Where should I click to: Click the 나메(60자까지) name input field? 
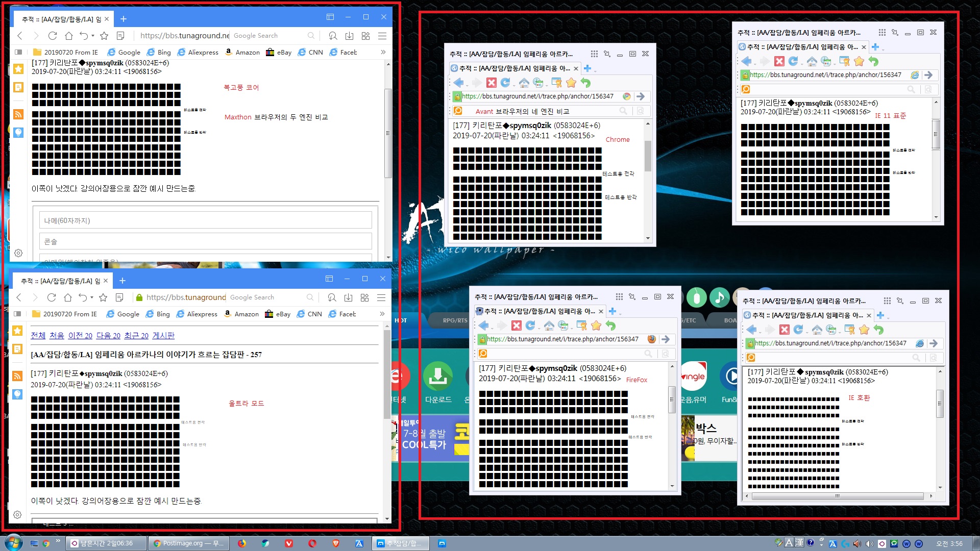(205, 220)
